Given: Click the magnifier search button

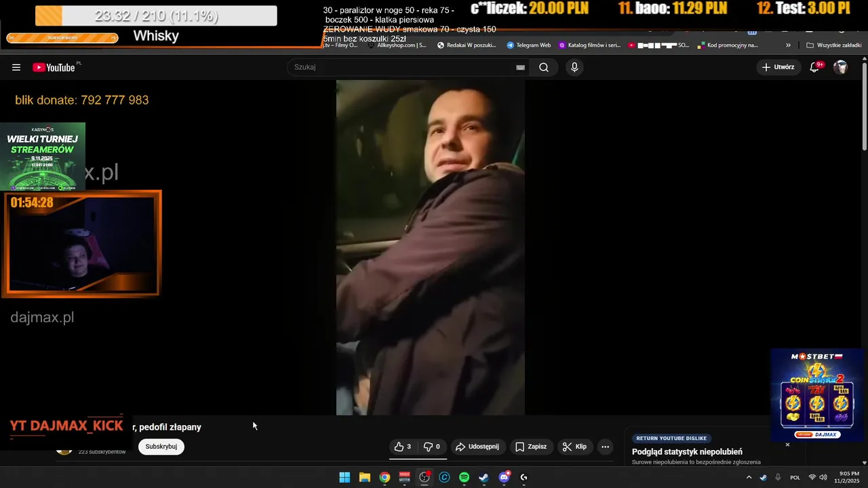Looking at the screenshot, I should point(544,67).
